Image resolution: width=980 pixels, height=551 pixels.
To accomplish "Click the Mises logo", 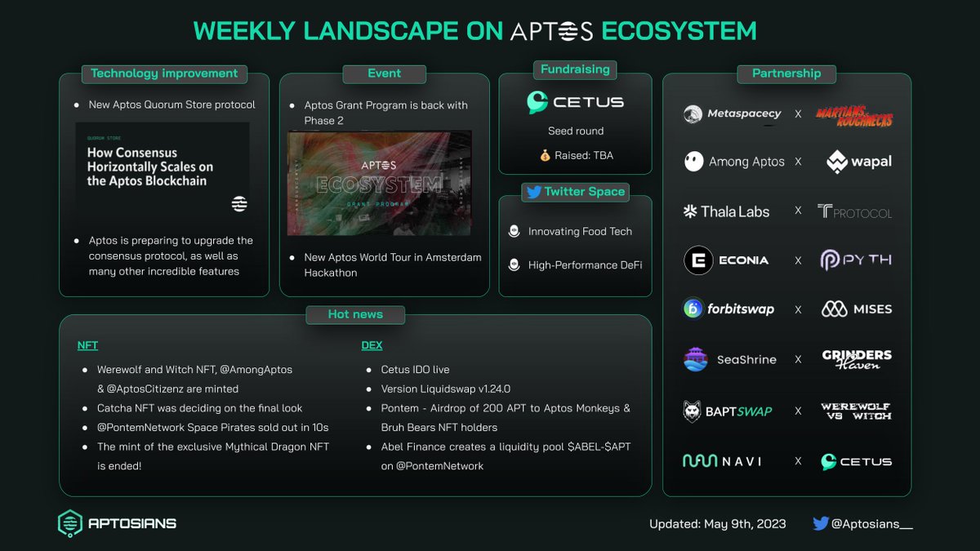I will pyautogui.click(x=857, y=309).
